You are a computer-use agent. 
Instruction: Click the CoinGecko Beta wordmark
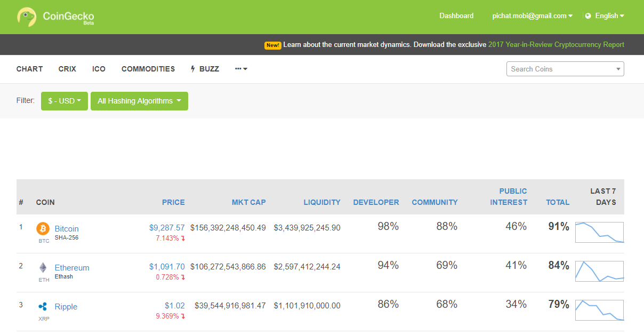click(68, 17)
